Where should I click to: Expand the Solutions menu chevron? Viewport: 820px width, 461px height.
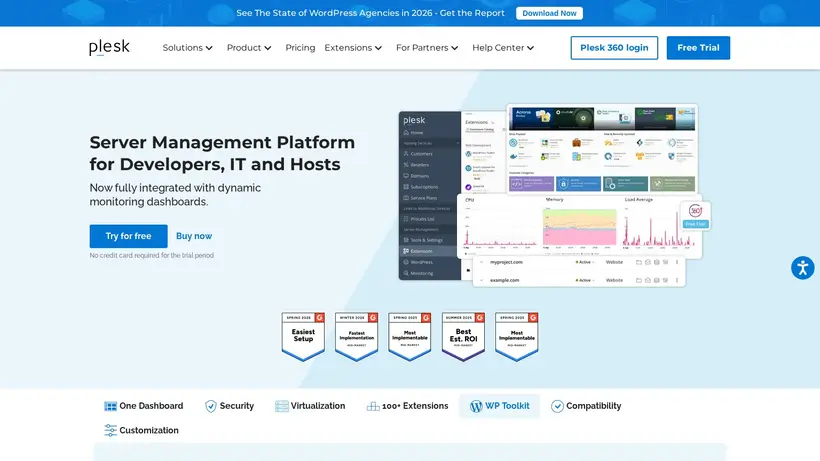click(x=209, y=48)
